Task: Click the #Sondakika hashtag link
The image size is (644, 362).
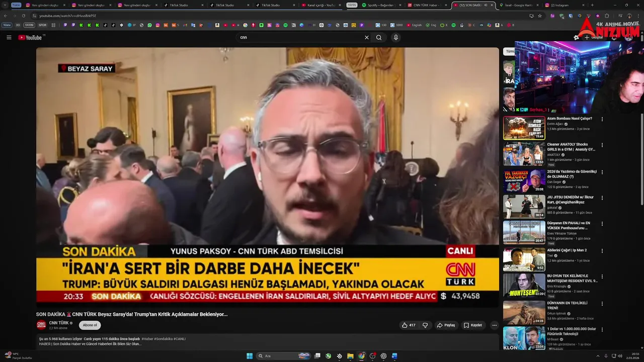Action: [x=163, y=339]
